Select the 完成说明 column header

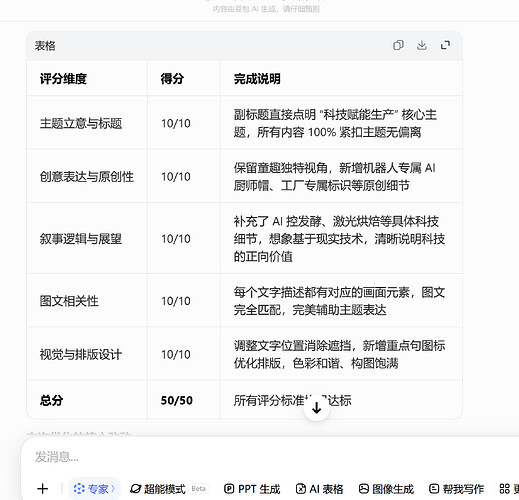click(x=257, y=79)
